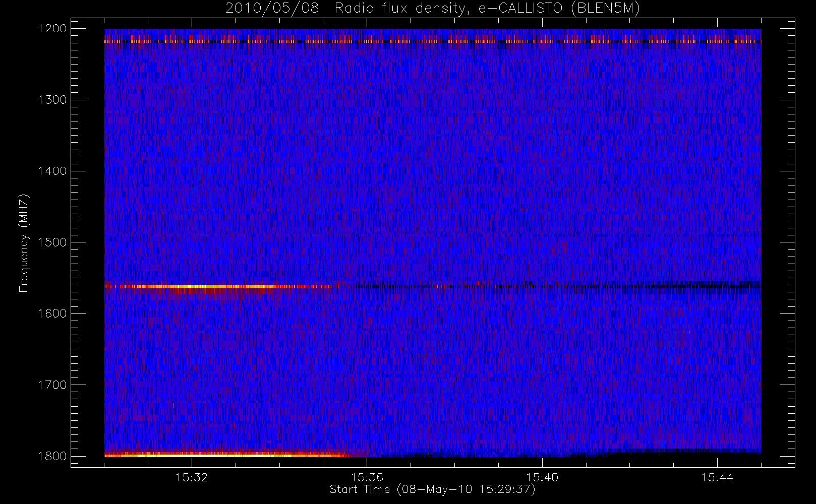Click the 'Frequency (MHZ)' axis label
816x504 pixels.
pyautogui.click(x=24, y=243)
